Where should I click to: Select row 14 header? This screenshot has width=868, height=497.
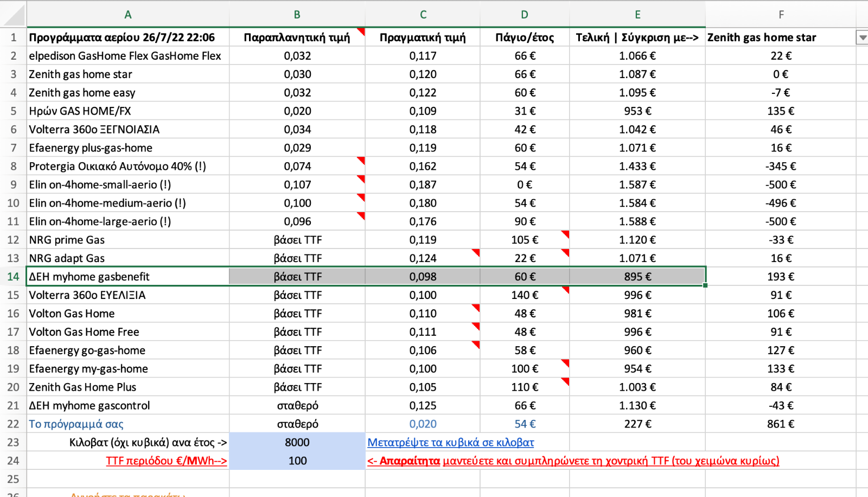click(x=13, y=277)
